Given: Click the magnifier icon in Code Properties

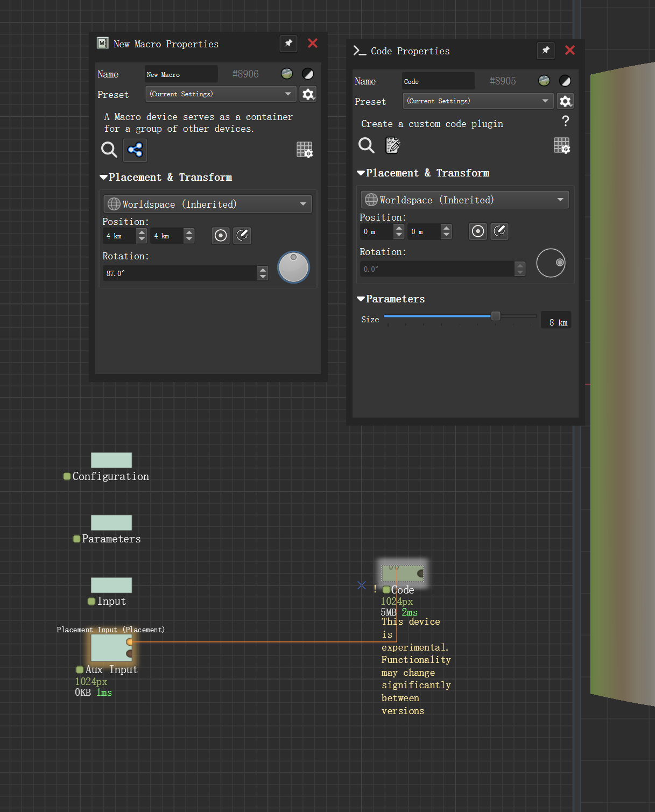Looking at the screenshot, I should click(367, 145).
